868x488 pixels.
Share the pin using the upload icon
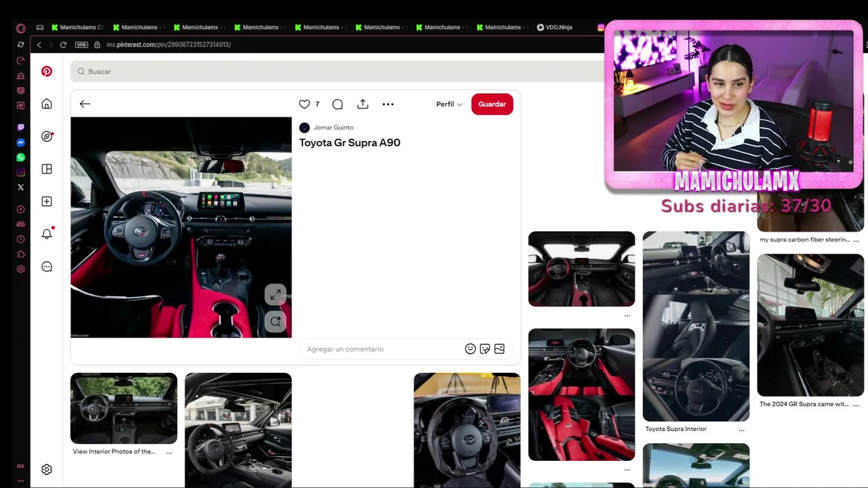[363, 104]
